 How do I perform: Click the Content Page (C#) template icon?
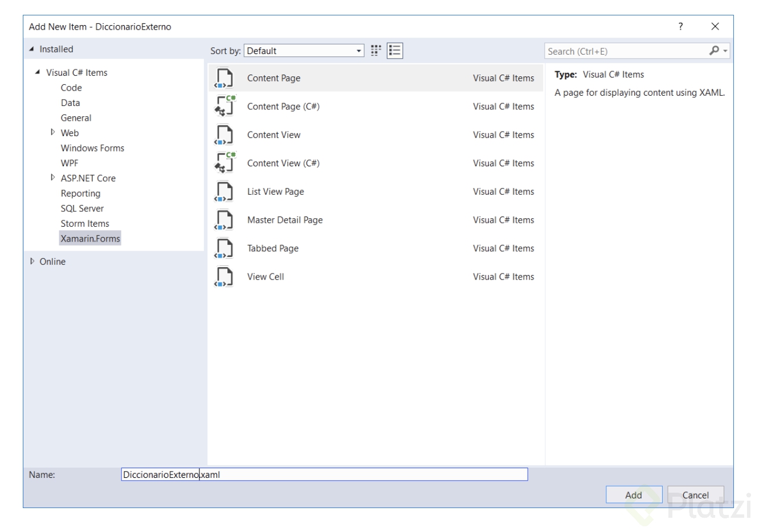coord(224,107)
